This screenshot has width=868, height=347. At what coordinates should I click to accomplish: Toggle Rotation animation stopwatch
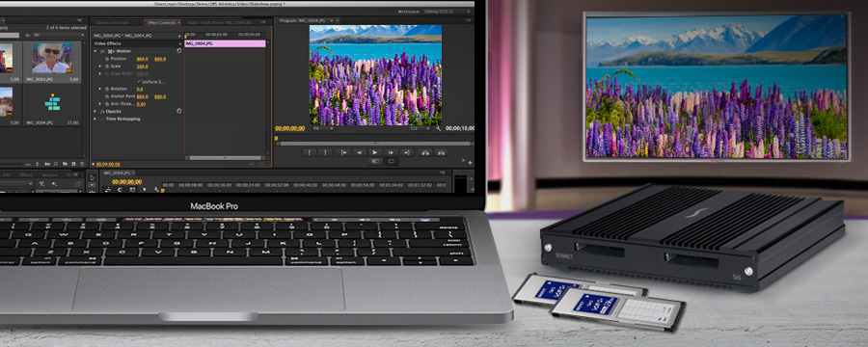[x=107, y=89]
